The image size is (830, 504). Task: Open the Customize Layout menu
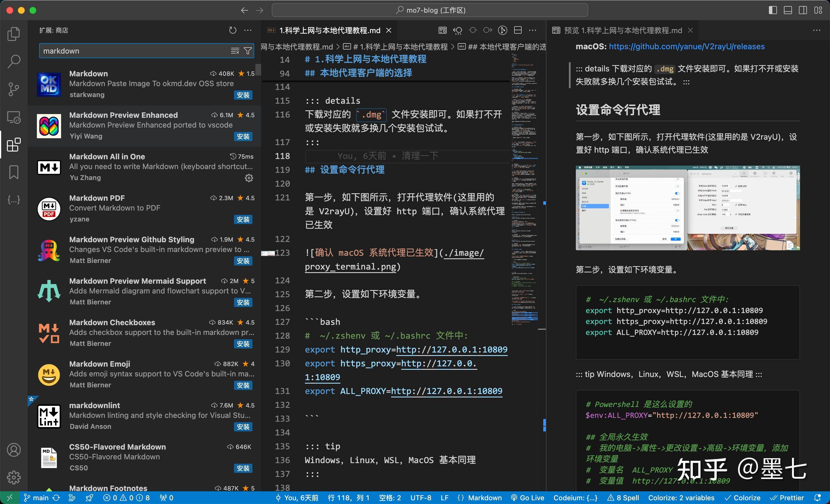point(818,10)
